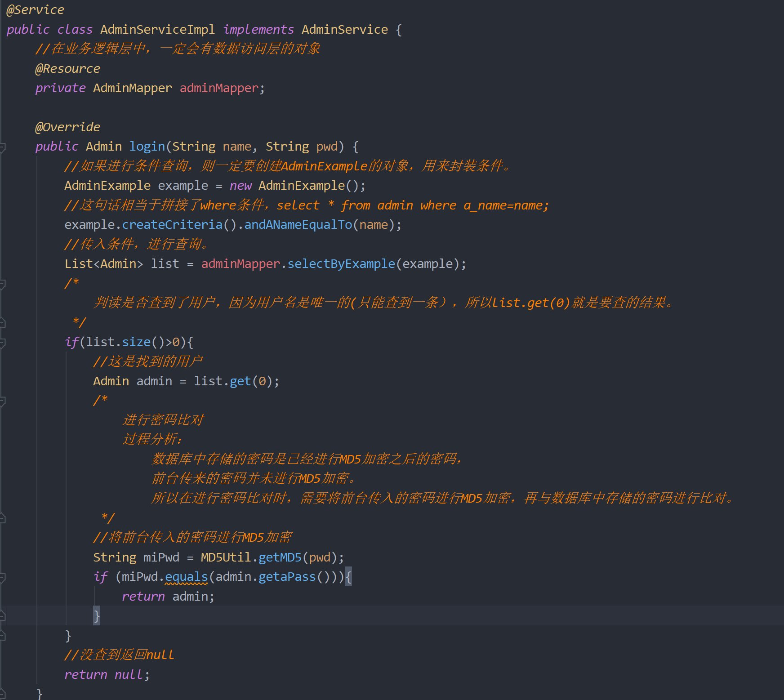Collapse the list.size() if-block fold marker
Image resolution: width=784 pixels, height=700 pixels.
pyautogui.click(x=2, y=343)
